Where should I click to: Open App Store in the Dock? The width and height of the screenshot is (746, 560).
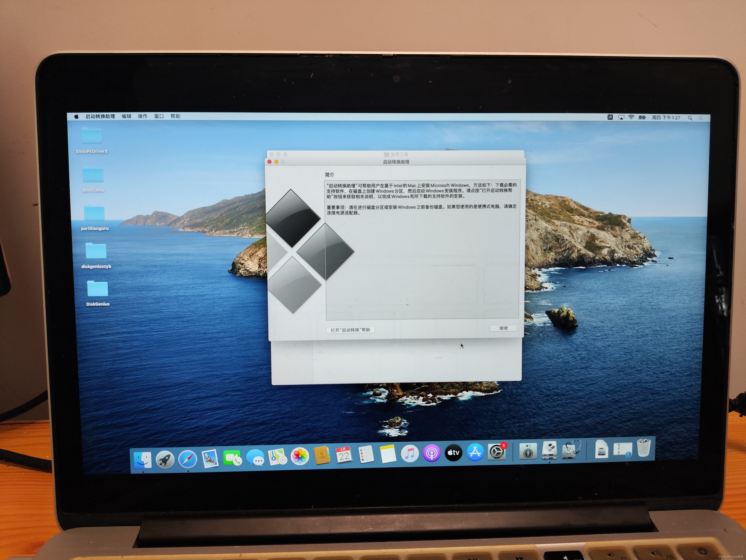click(475, 452)
